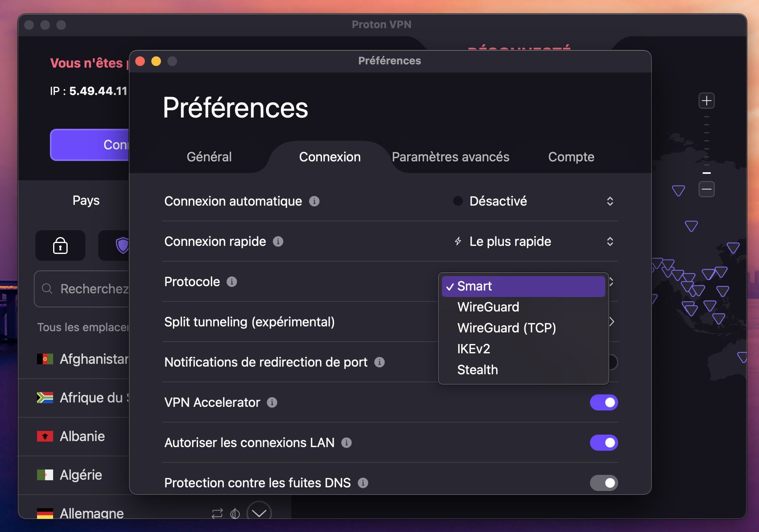This screenshot has height=532, width=759.
Task: Select Smart protocol option
Action: click(x=523, y=286)
